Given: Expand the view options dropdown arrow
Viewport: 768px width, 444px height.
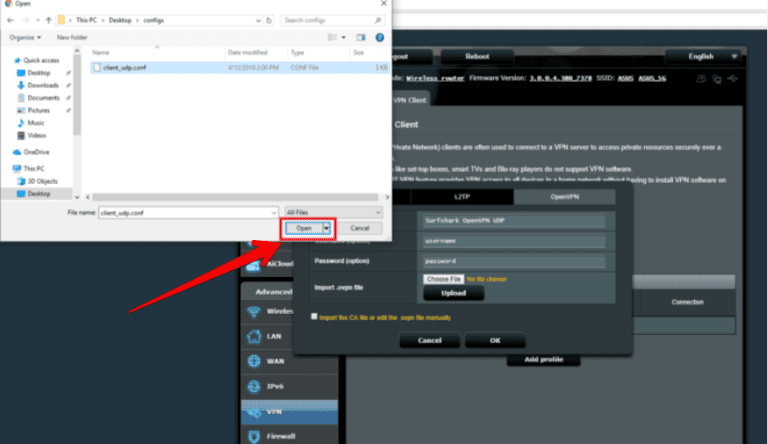Looking at the screenshot, I should pyautogui.click(x=343, y=37).
